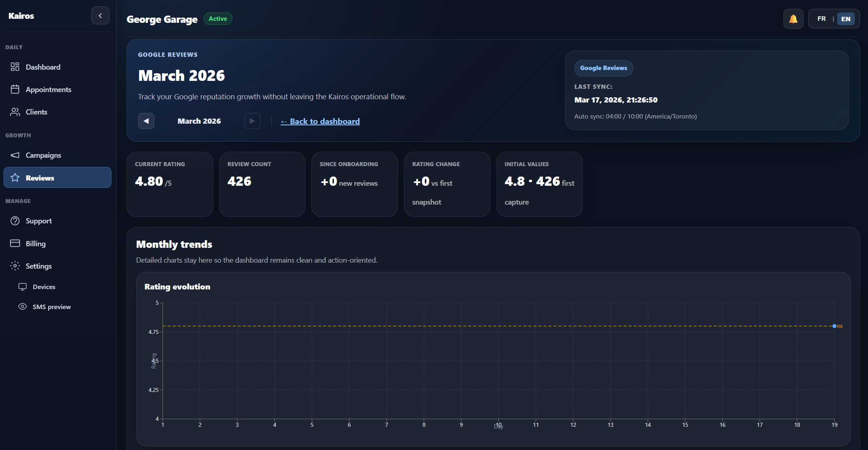Viewport: 868px width, 450px height.
Task: Click the Billing credit card icon
Action: [15, 243]
